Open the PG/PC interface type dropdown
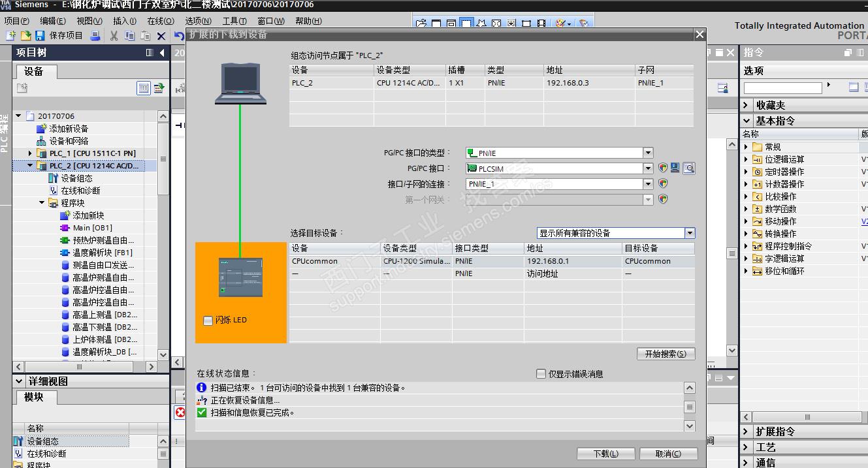 coord(648,153)
